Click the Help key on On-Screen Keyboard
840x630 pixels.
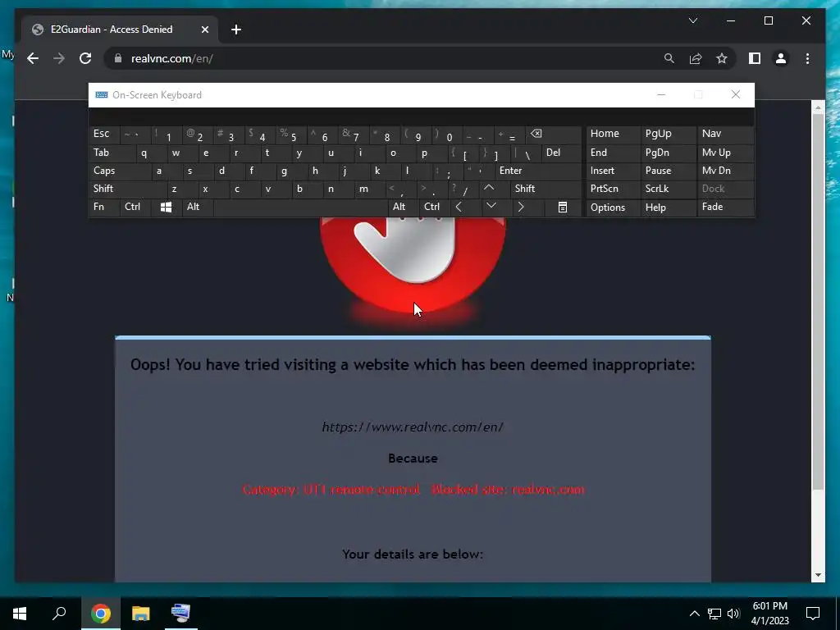[668, 208]
